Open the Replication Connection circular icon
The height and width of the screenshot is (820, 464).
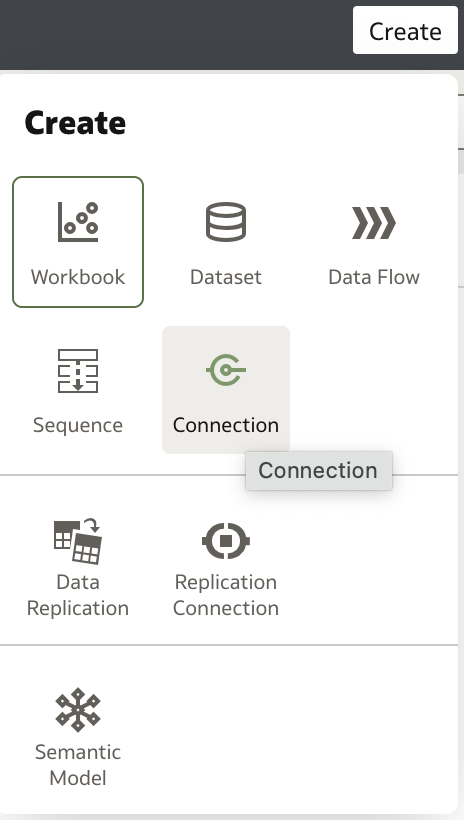point(225,541)
